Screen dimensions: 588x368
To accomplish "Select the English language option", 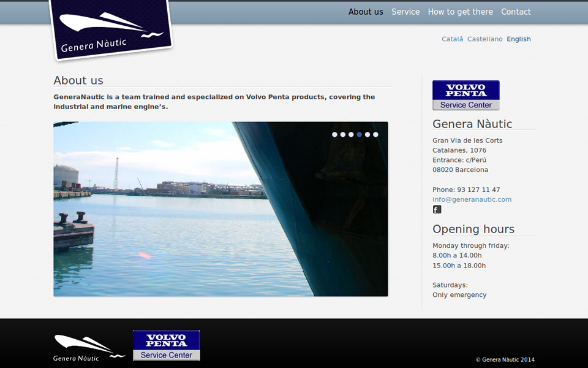I will pyautogui.click(x=519, y=39).
